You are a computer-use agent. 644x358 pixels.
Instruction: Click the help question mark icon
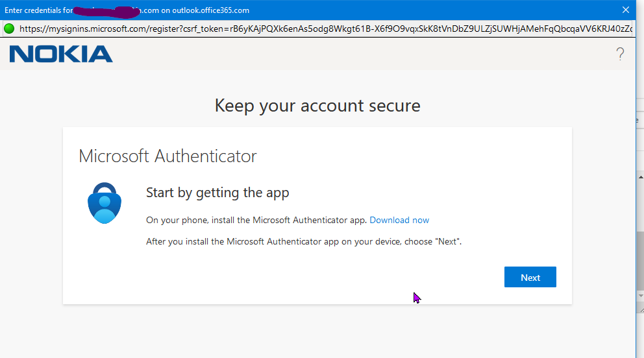[620, 54]
